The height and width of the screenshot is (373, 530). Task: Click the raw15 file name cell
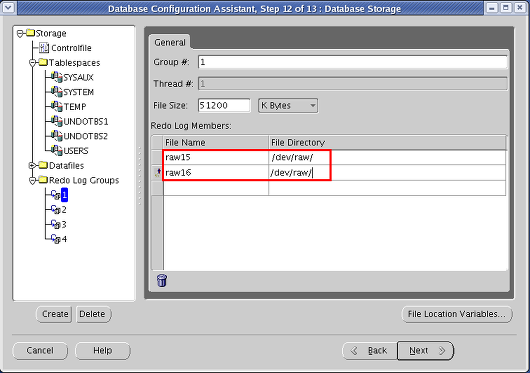click(x=216, y=157)
